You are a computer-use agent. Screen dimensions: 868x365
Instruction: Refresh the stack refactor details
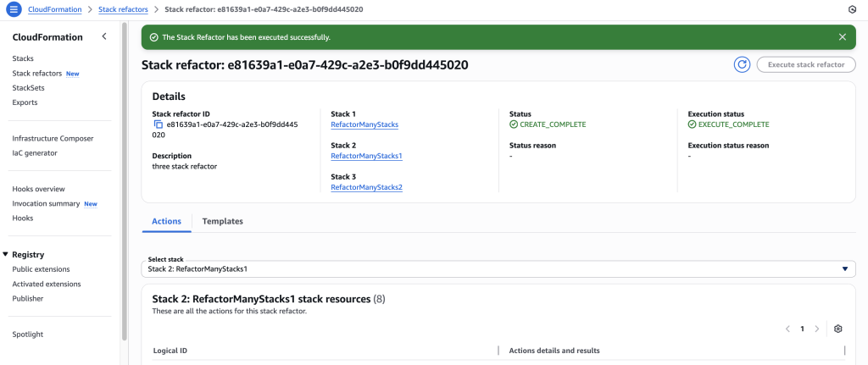point(742,64)
